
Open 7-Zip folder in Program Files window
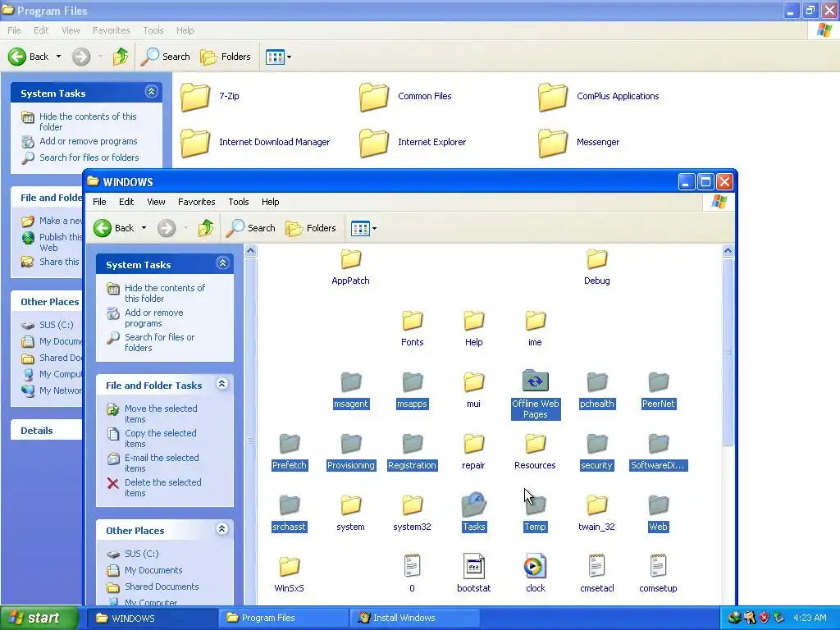click(209, 97)
